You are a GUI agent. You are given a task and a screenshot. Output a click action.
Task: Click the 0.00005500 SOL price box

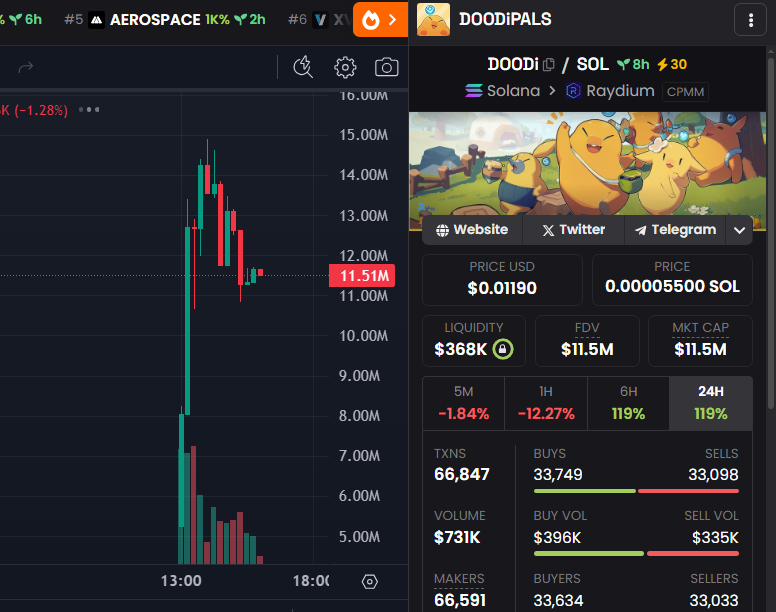(672, 280)
